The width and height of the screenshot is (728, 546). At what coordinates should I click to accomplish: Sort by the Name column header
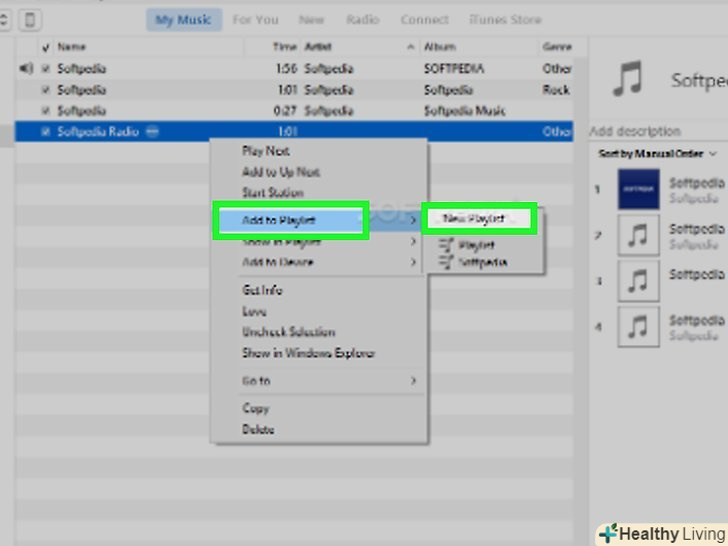pyautogui.click(x=72, y=47)
